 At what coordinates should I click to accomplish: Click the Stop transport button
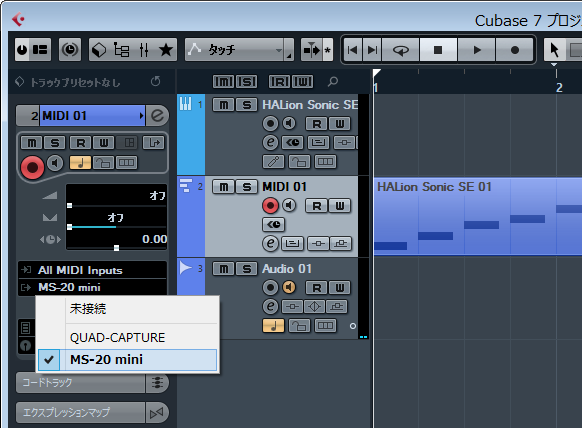click(438, 49)
